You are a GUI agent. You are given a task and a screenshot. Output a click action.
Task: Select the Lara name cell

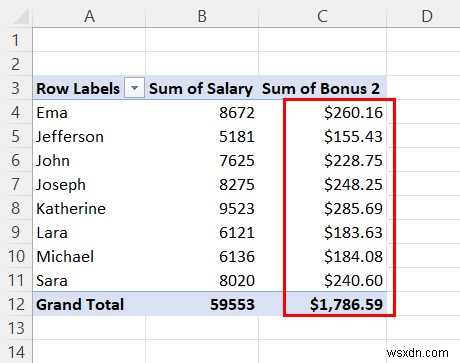(89, 232)
